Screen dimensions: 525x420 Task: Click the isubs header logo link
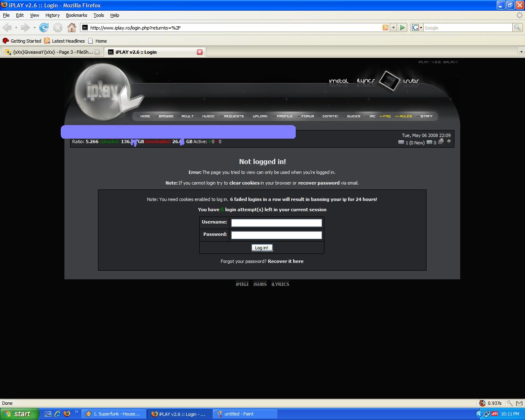click(x=411, y=81)
